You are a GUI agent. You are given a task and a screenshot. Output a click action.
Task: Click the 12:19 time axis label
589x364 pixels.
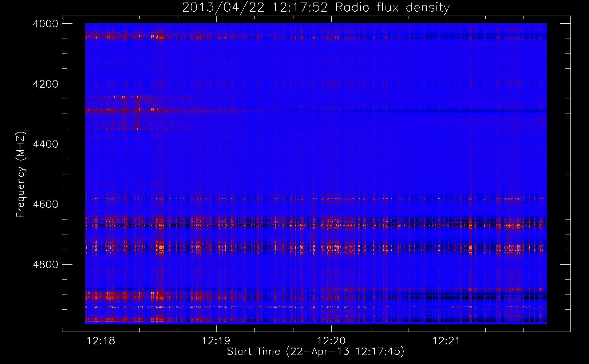click(216, 341)
